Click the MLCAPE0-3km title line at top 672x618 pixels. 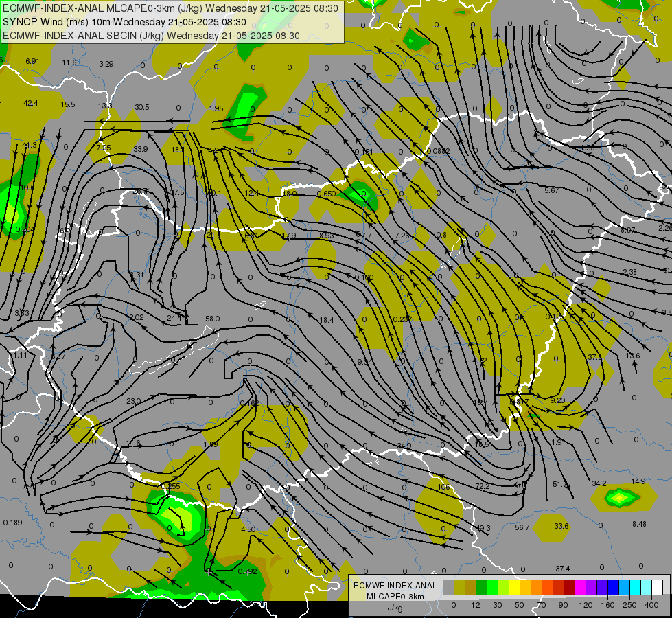[x=170, y=8]
